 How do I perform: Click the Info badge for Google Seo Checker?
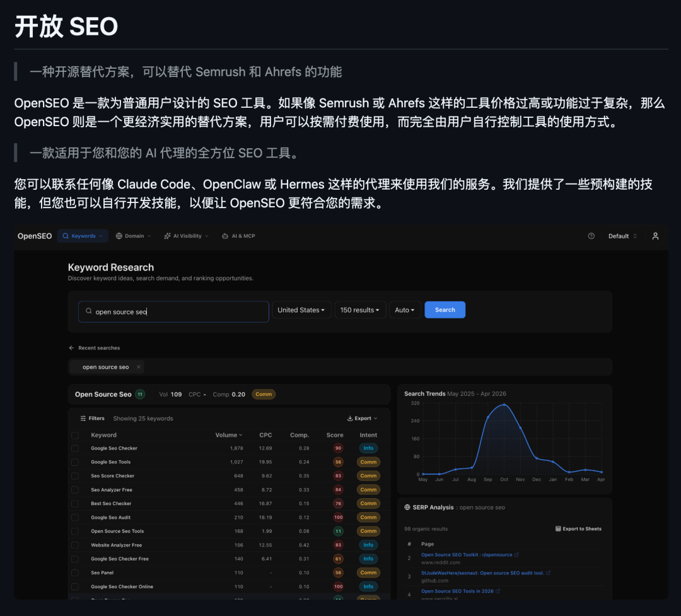[368, 448]
